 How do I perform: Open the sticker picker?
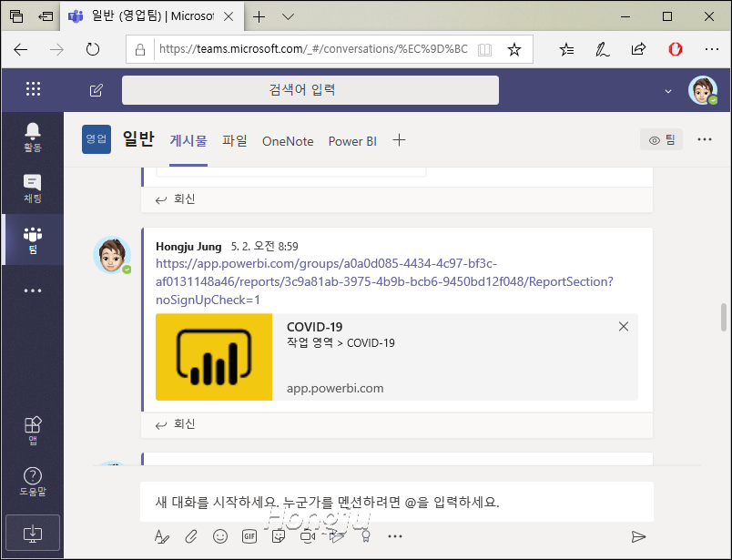(279, 536)
